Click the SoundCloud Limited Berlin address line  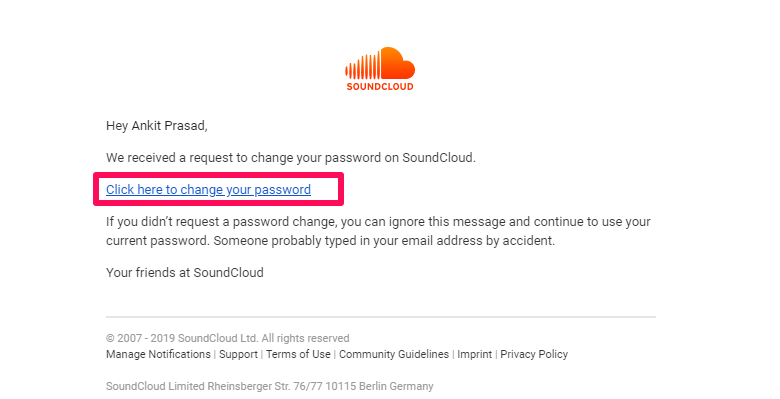coord(270,386)
